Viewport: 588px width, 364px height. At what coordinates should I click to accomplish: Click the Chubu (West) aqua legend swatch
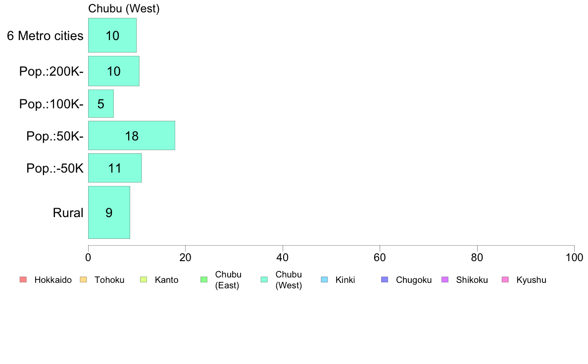(264, 280)
